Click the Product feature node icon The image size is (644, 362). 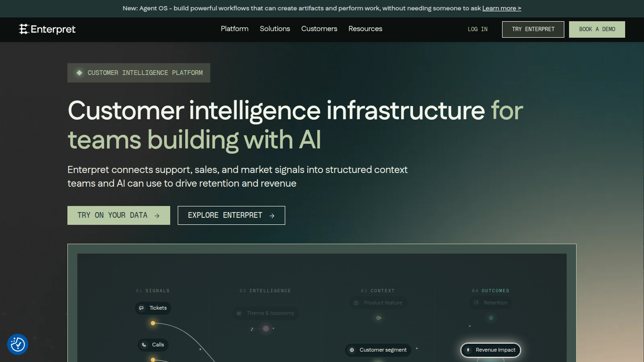(356, 303)
